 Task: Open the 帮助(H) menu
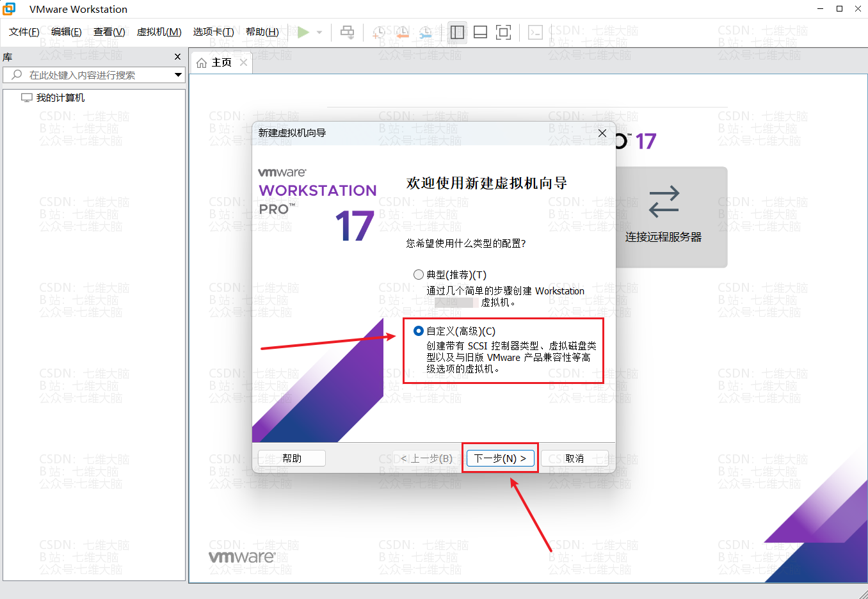(x=262, y=32)
